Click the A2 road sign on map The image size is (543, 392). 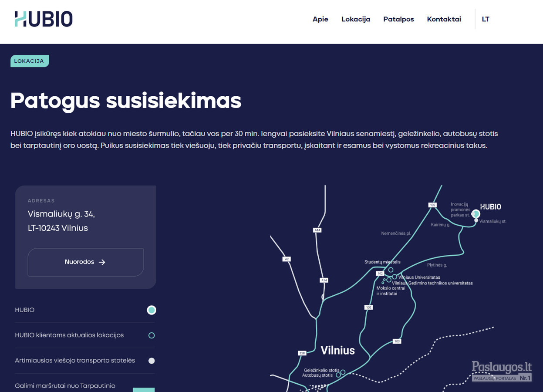[287, 259]
